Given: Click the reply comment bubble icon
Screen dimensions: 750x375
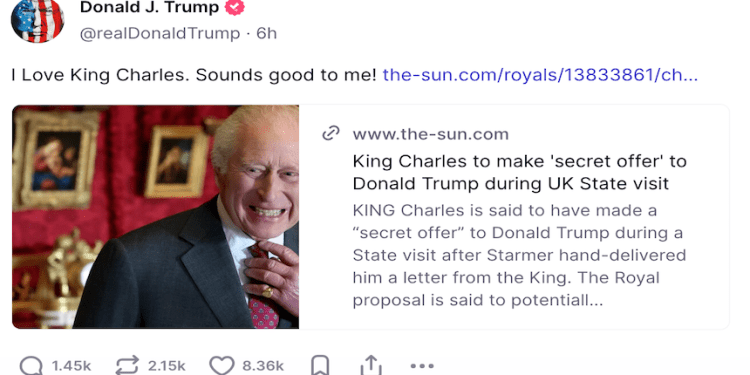Looking at the screenshot, I should click(32, 366).
